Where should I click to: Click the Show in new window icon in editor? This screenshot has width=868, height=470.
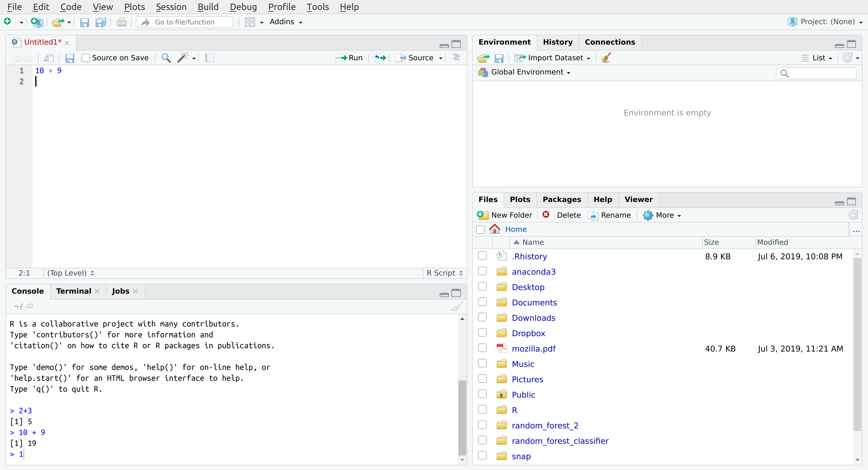point(49,58)
